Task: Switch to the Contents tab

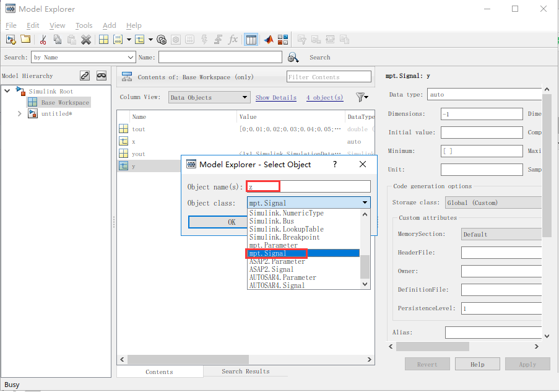Action: [x=159, y=372]
